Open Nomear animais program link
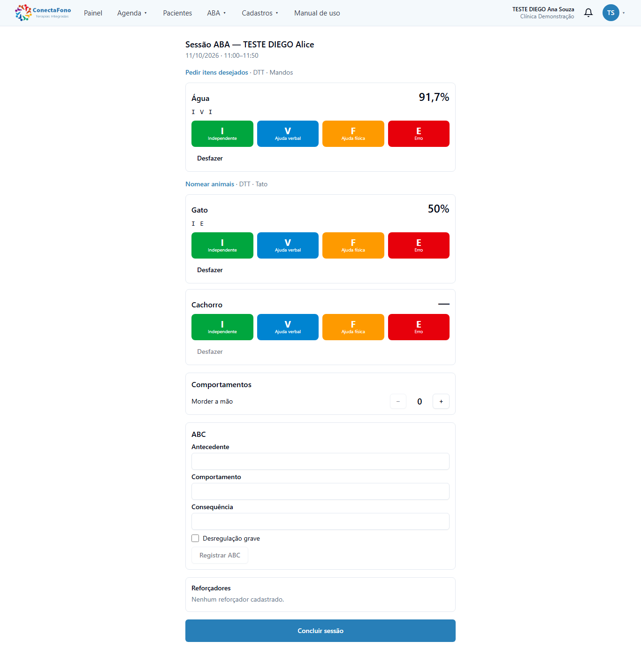Image resolution: width=641 pixels, height=672 pixels. pos(210,184)
